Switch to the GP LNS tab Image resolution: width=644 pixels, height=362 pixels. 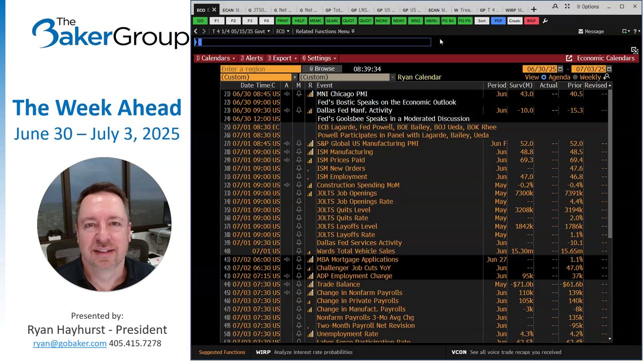click(x=360, y=10)
